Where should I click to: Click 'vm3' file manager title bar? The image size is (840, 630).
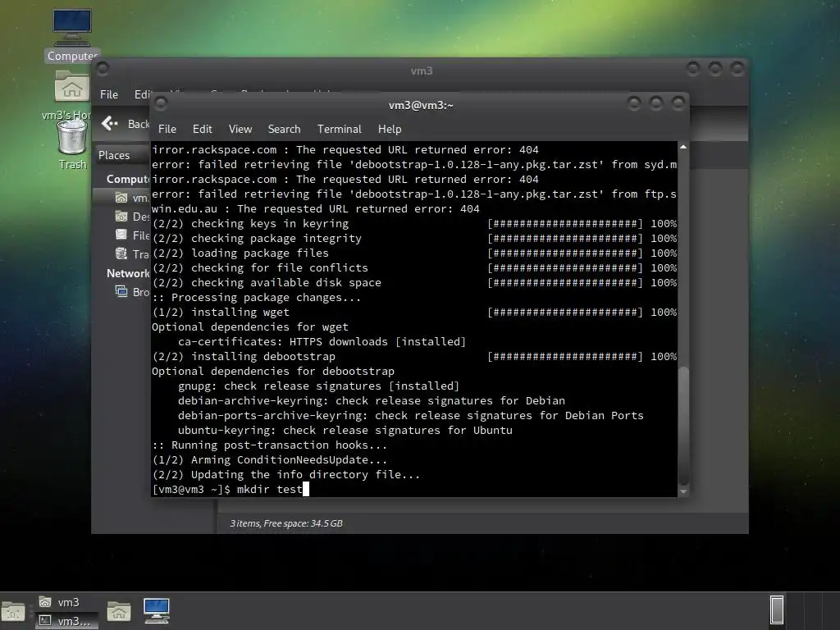422,71
